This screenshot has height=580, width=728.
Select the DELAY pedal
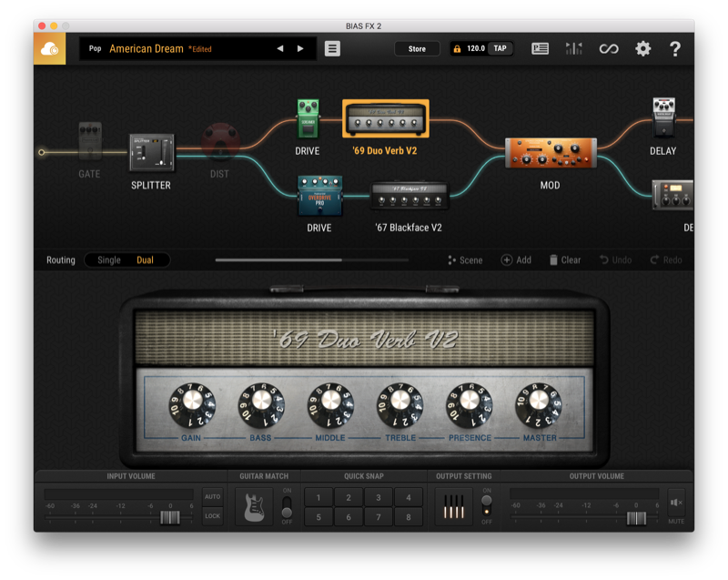point(664,117)
